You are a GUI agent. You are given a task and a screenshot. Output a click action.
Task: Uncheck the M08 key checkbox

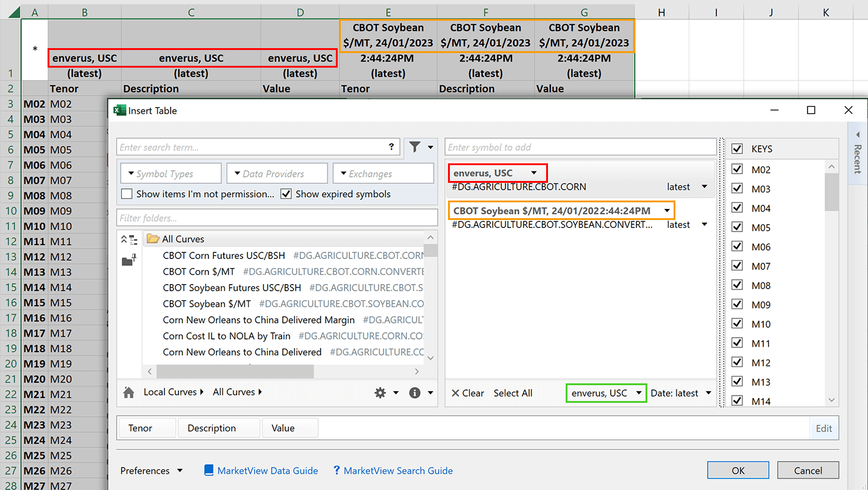tap(737, 285)
